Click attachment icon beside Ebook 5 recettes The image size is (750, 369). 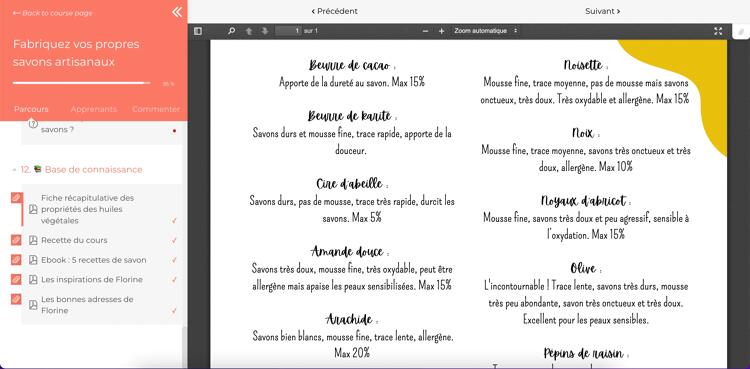pos(16,260)
